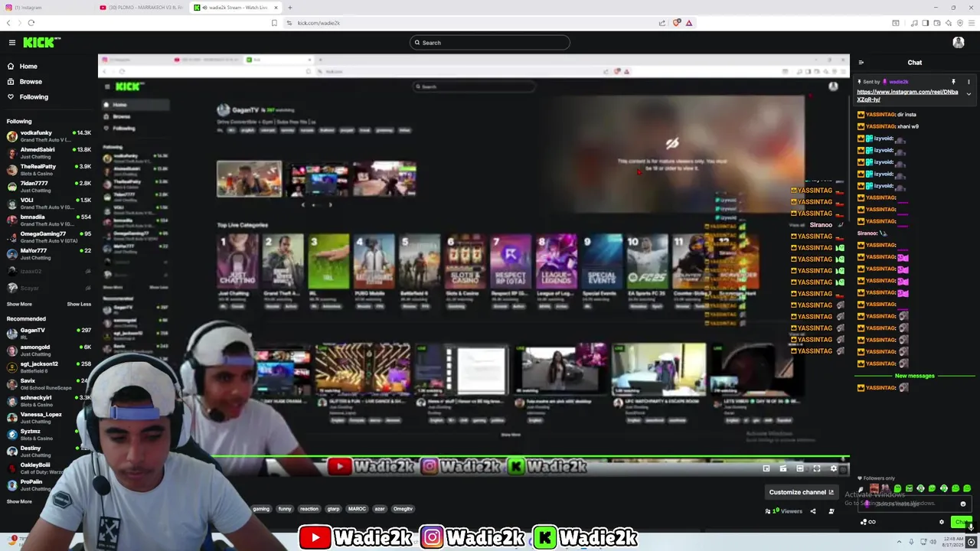The width and height of the screenshot is (980, 551).
Task: Focus the Kick search field
Action: point(490,43)
